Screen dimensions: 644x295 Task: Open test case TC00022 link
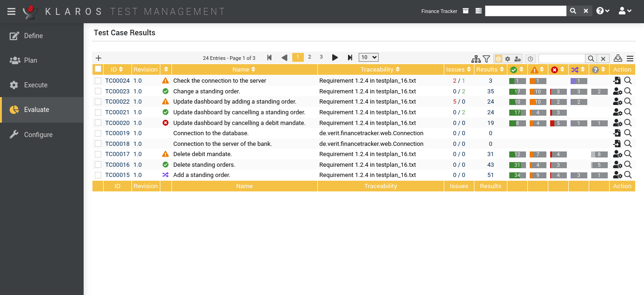(117, 101)
